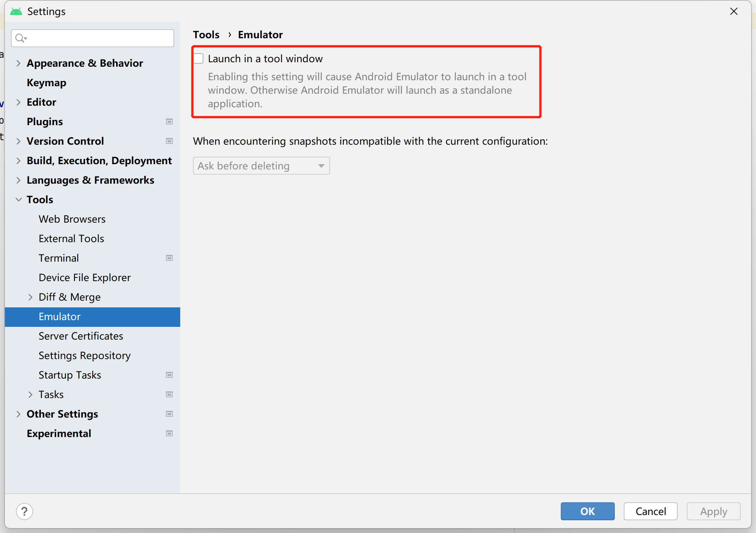Enable Launch in a tool window checkbox

[x=199, y=59]
